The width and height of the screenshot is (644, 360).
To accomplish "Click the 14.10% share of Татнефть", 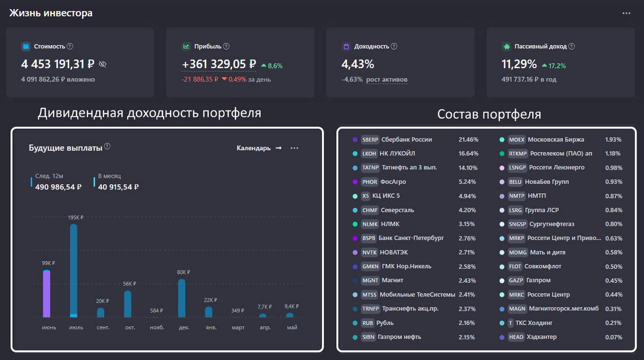I will pos(469,167).
